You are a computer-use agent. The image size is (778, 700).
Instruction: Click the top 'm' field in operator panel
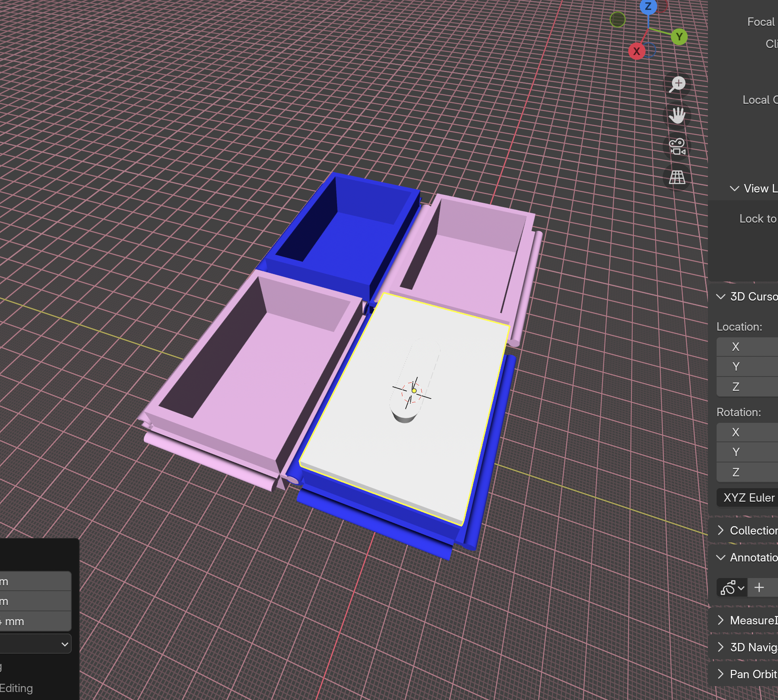(x=36, y=581)
